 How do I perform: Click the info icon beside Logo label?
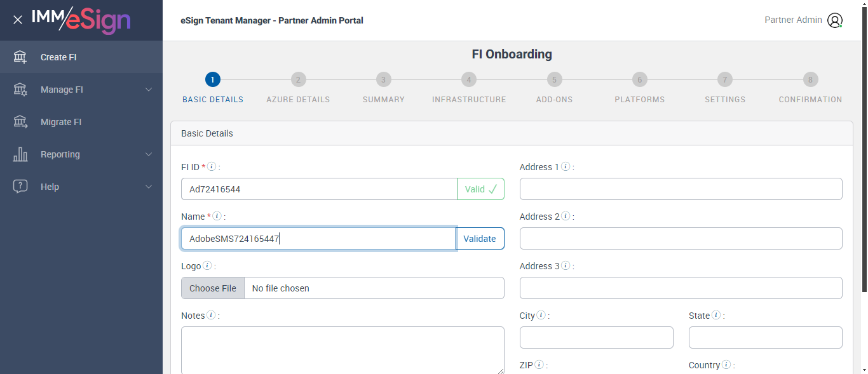[207, 266]
